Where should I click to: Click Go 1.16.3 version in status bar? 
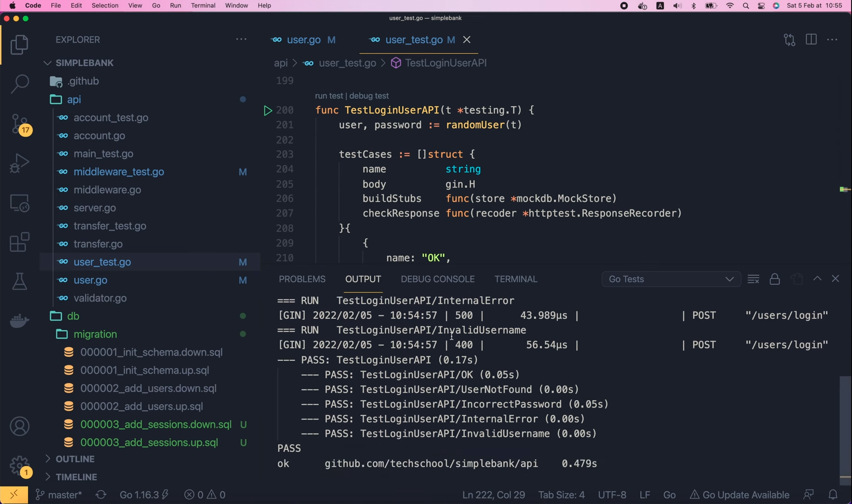[144, 495]
